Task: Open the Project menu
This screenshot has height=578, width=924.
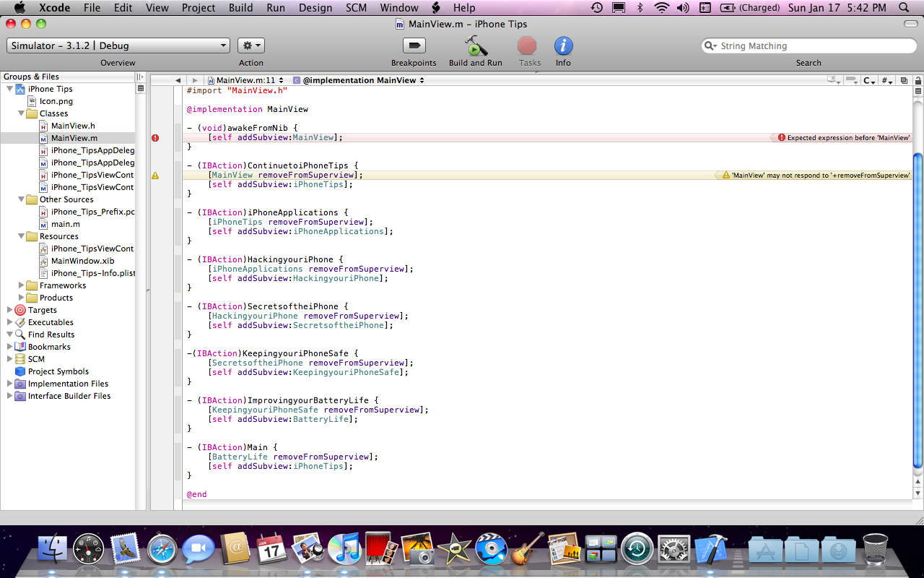Action: coord(199,8)
